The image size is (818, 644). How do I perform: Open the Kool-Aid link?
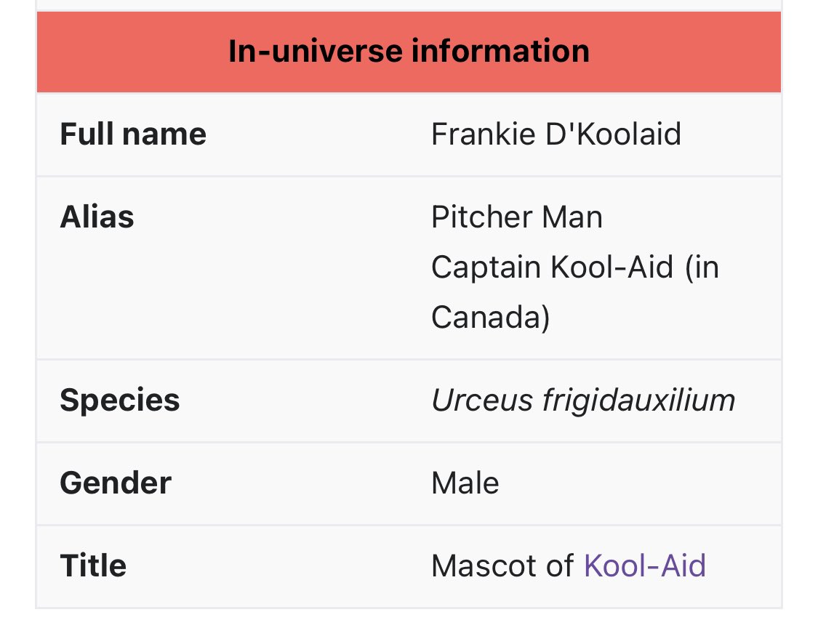tap(645, 565)
